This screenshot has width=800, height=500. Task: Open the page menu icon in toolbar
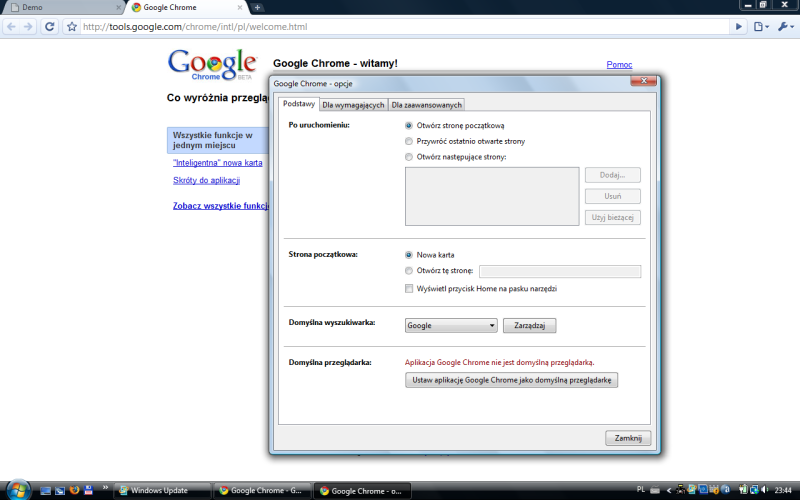pos(761,27)
